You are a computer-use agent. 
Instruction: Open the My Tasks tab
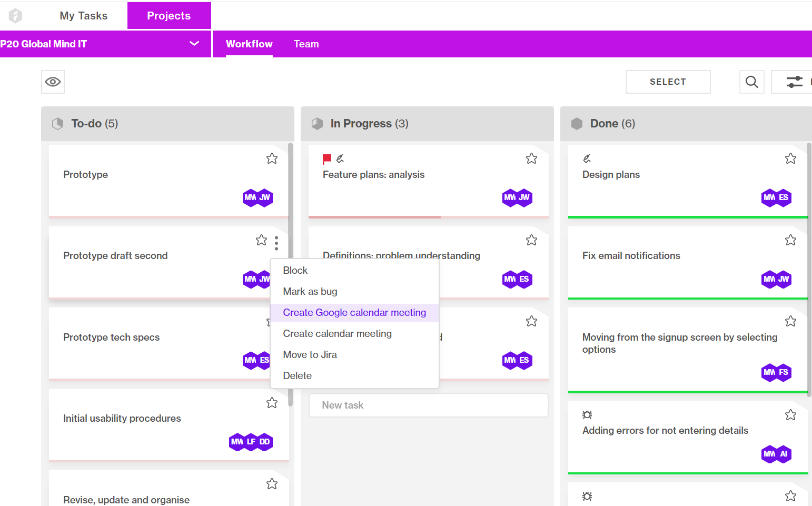[x=84, y=16]
